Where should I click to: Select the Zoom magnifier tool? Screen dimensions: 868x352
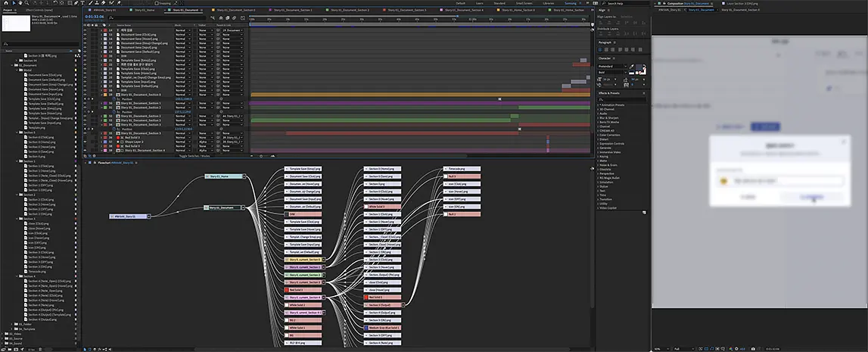(26, 3)
